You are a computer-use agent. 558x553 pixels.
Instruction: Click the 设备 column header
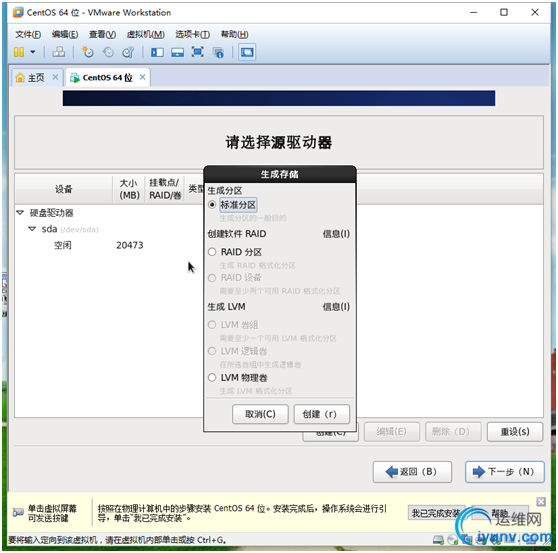[x=63, y=189]
